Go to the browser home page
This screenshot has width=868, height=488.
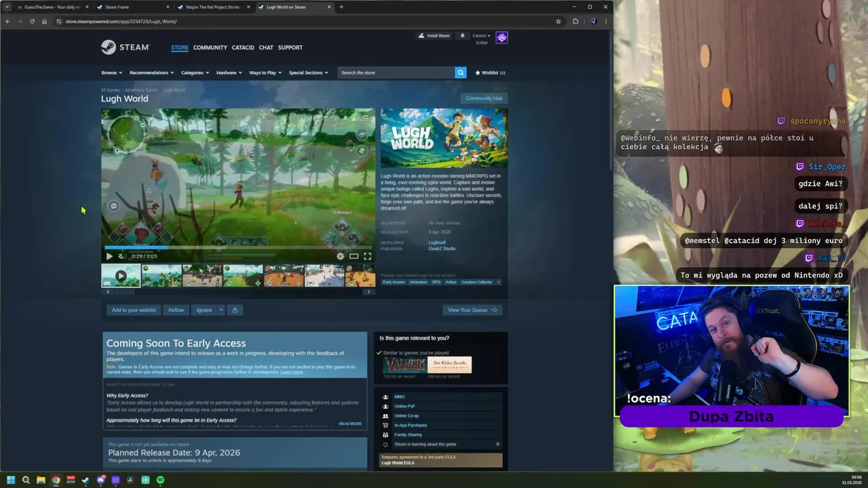click(44, 21)
